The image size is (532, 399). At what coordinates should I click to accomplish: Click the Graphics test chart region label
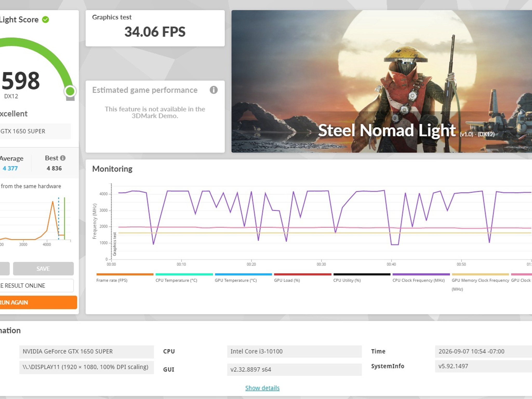pos(115,244)
